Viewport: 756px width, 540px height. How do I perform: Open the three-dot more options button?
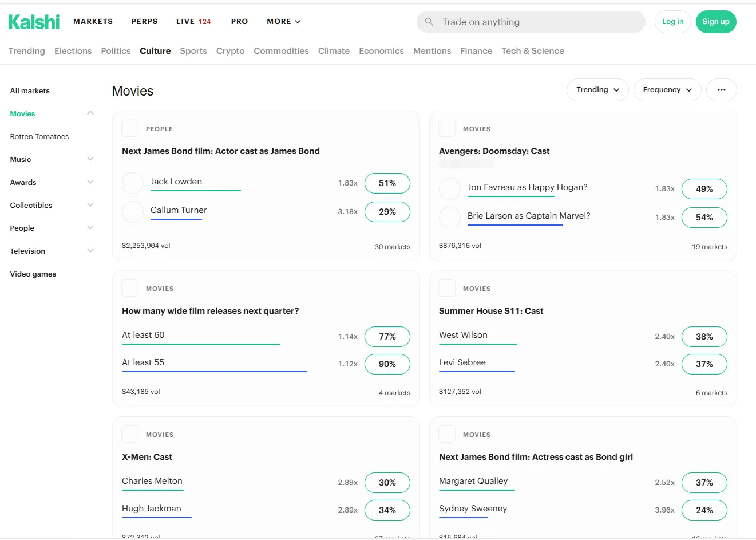(x=722, y=90)
